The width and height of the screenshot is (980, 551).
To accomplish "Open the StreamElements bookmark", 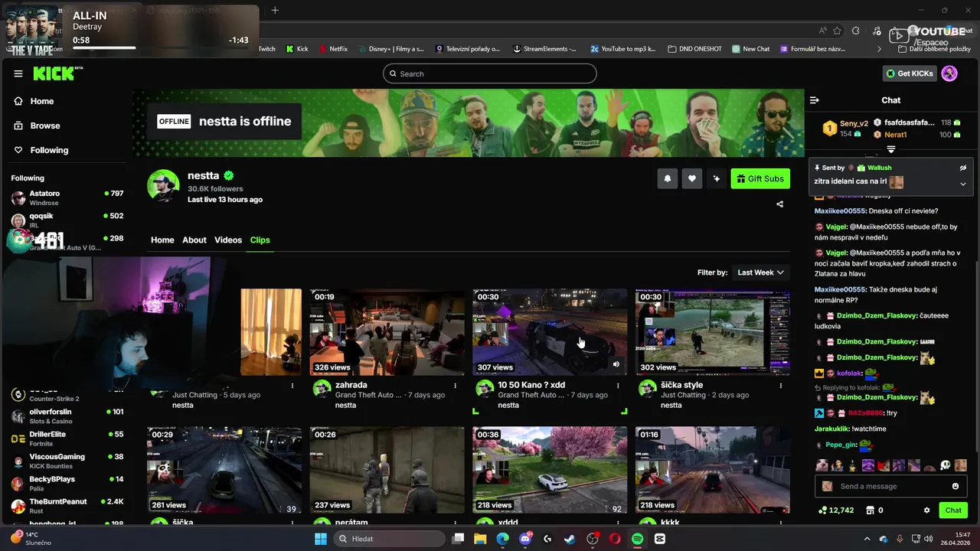I will tap(544, 49).
